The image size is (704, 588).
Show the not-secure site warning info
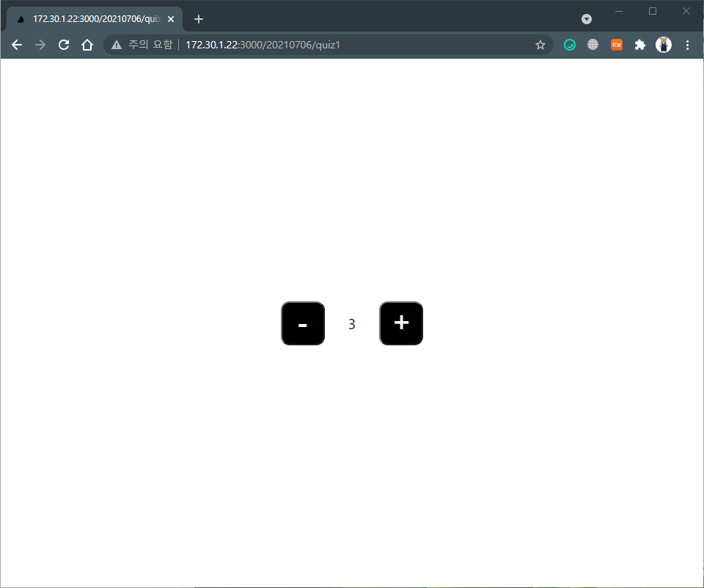(142, 45)
